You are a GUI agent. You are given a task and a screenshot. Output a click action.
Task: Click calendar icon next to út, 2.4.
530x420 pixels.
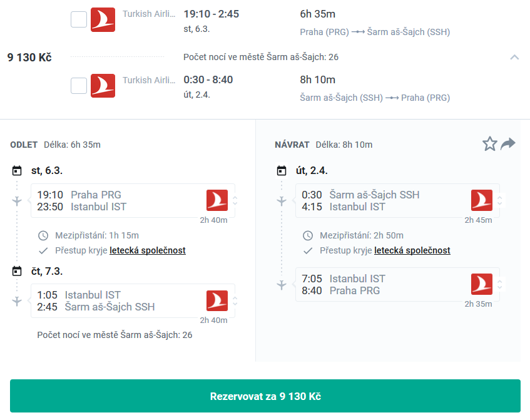click(x=282, y=171)
